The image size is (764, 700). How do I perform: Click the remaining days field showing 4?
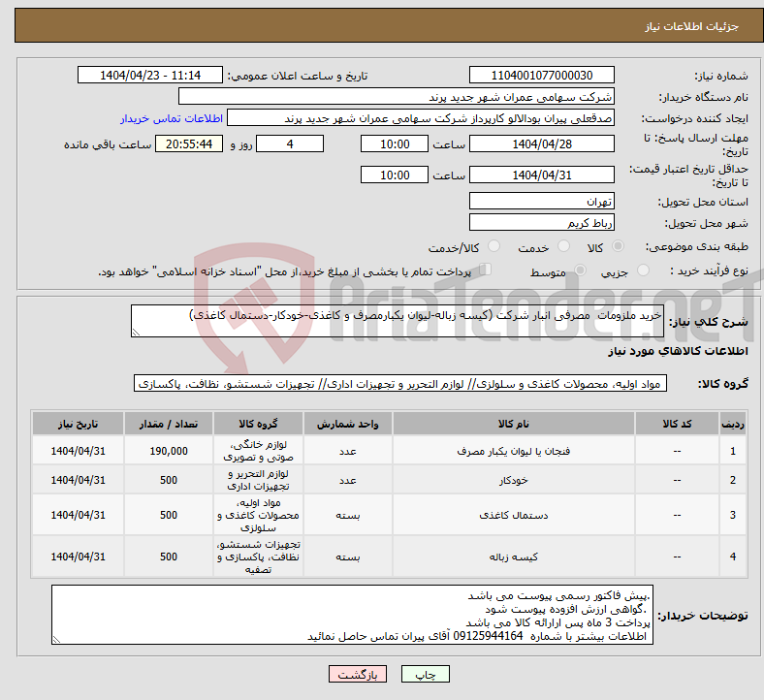(290, 143)
